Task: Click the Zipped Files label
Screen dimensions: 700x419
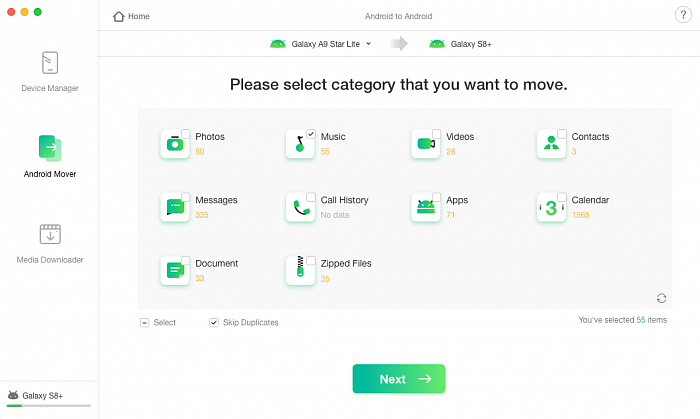Action: point(346,264)
